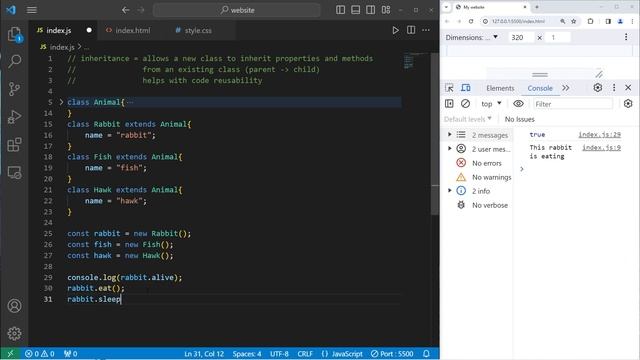Open the Manage gear in VS Code

(x=15, y=333)
